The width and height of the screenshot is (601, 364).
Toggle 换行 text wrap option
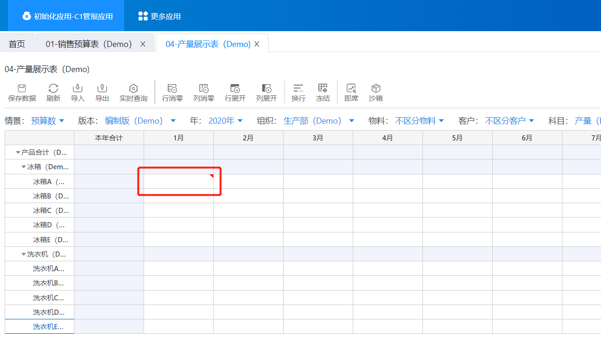click(298, 88)
